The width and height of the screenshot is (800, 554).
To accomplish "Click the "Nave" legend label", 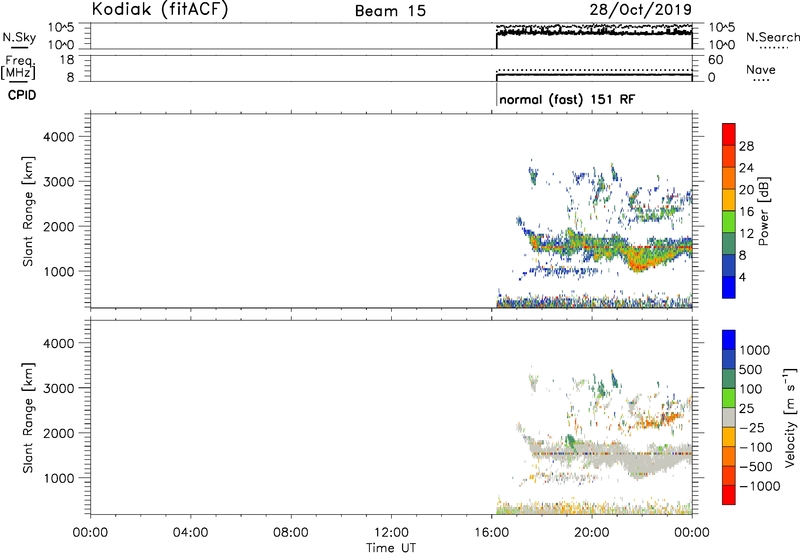I will pos(761,69).
